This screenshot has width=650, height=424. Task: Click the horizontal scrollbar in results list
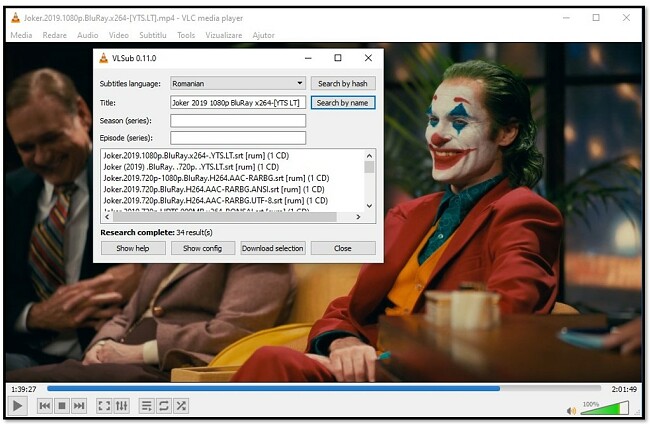click(225, 217)
